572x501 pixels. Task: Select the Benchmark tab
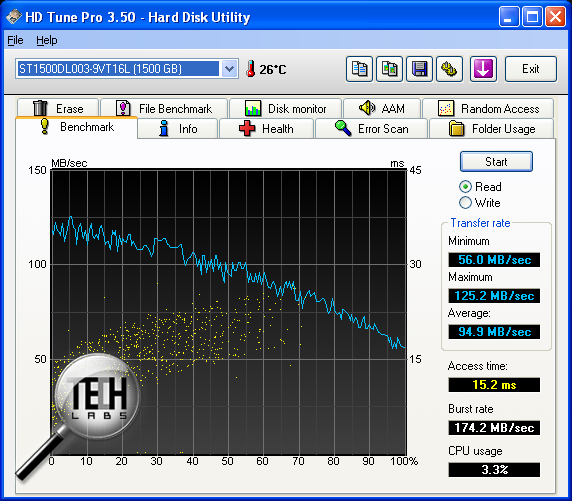tap(76, 127)
